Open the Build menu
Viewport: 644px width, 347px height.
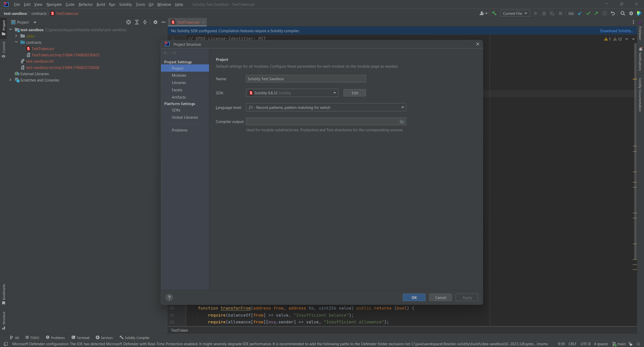101,4
